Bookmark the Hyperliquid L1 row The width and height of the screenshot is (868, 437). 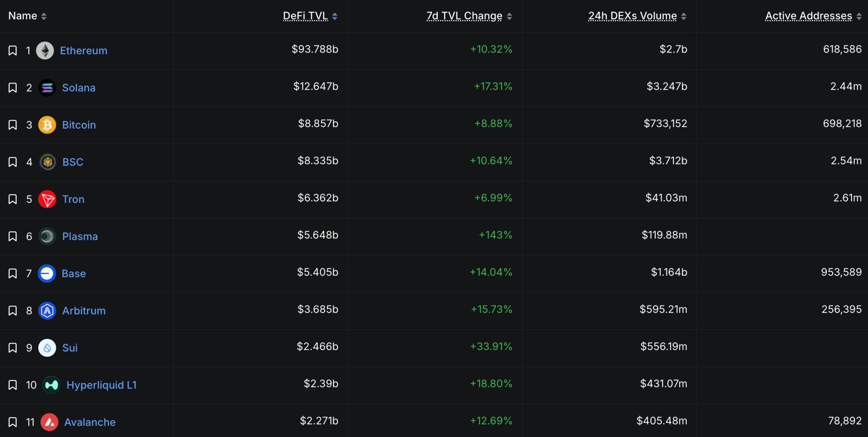point(13,385)
